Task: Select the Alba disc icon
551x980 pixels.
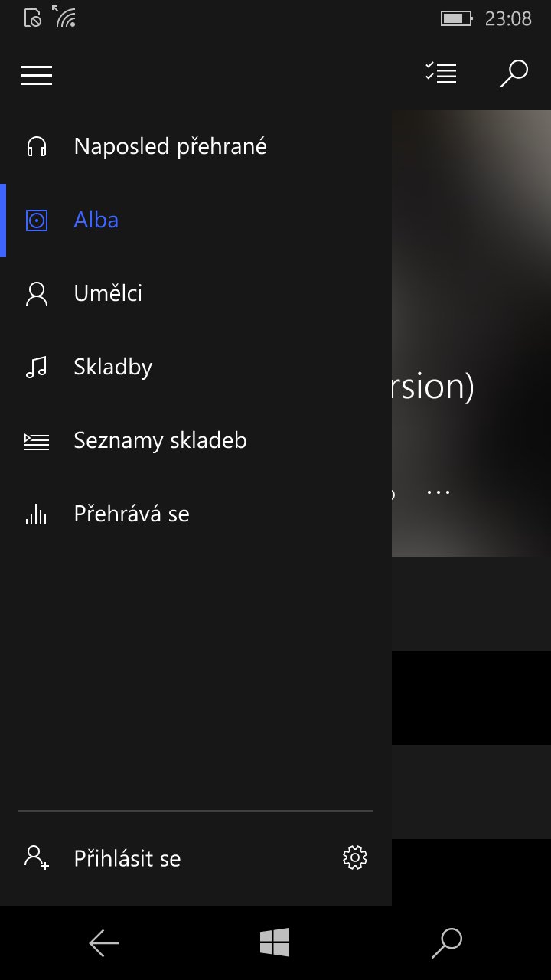Action: pyautogui.click(x=37, y=220)
